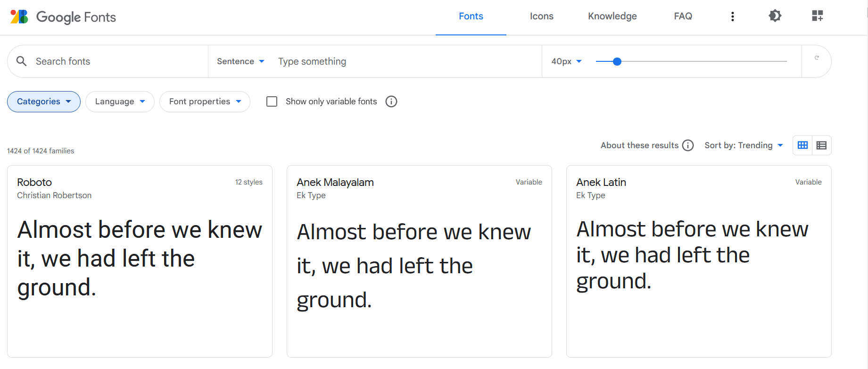The image size is (868, 369).
Task: Open the Font properties dropdown
Action: 205,101
